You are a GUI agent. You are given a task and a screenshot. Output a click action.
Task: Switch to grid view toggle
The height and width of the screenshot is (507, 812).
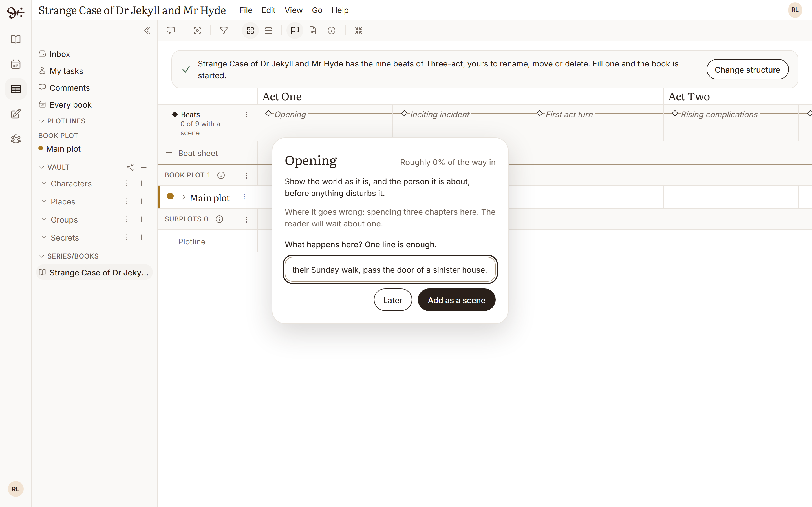pyautogui.click(x=250, y=30)
